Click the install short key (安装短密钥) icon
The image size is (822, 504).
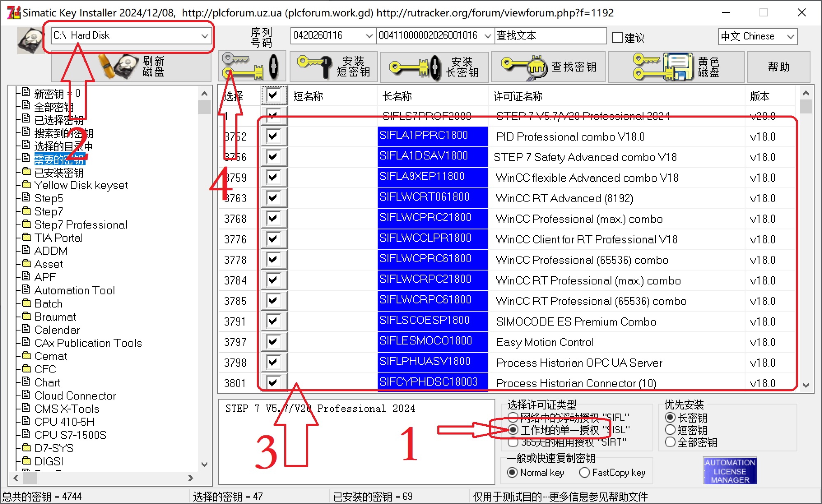[x=315, y=67]
